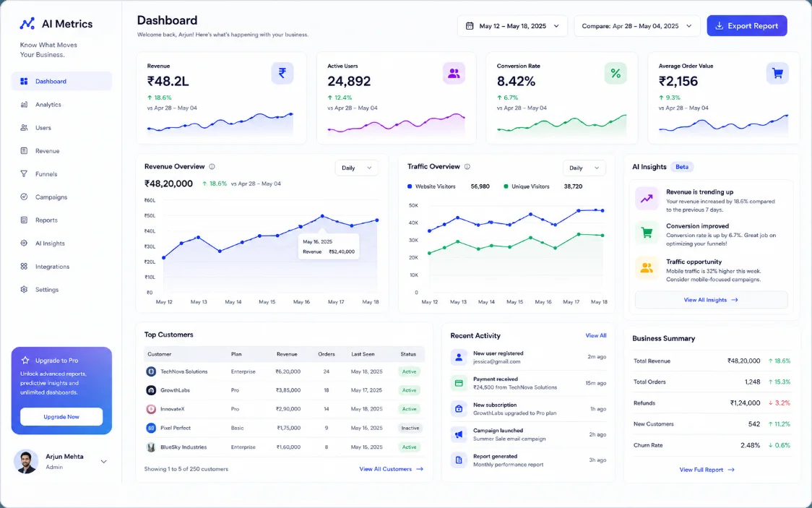Click the jessica@gmail.com activity text
812x508 pixels.
pyautogui.click(x=496, y=361)
